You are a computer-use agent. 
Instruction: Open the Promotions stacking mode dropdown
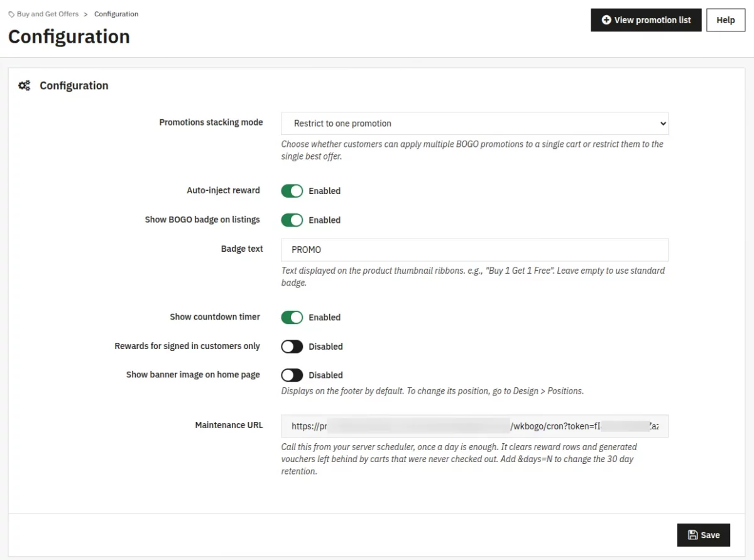coord(475,124)
